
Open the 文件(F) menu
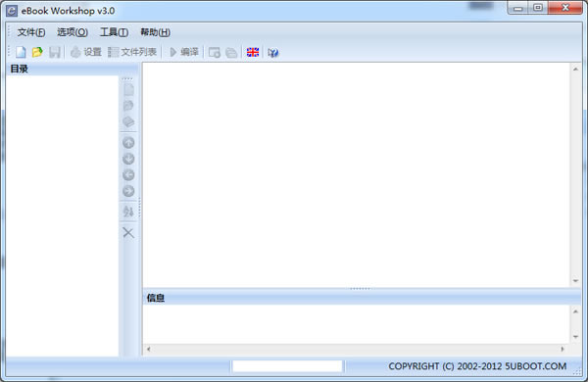coord(31,32)
